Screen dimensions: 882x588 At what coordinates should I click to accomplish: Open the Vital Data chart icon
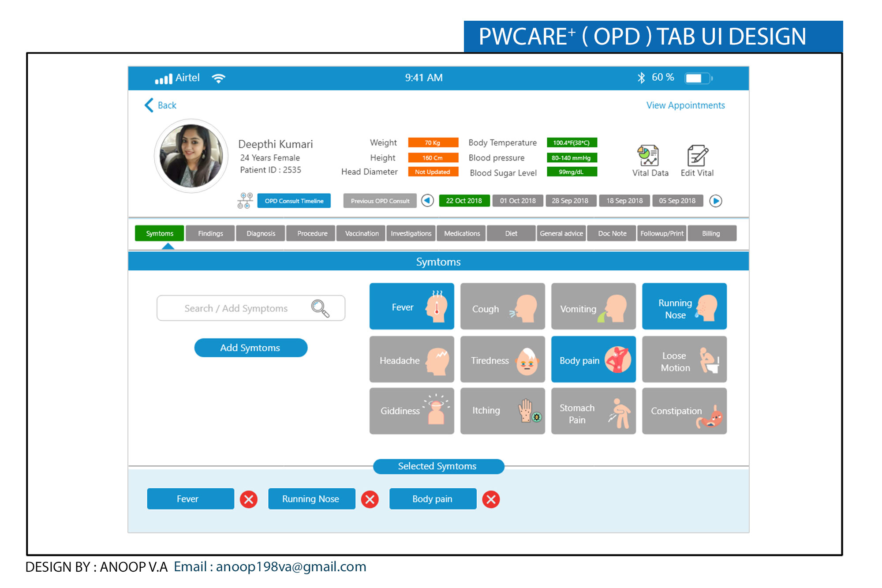pos(648,156)
